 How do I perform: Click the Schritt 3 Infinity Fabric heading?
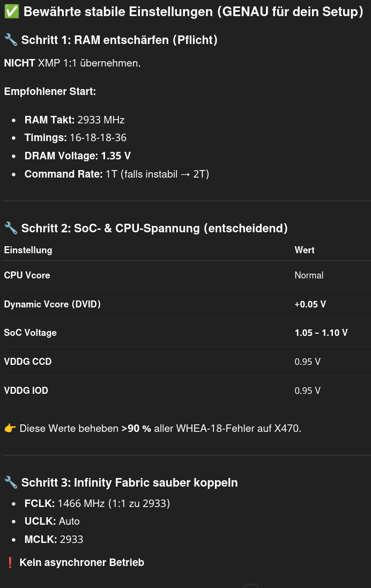pyautogui.click(x=129, y=483)
